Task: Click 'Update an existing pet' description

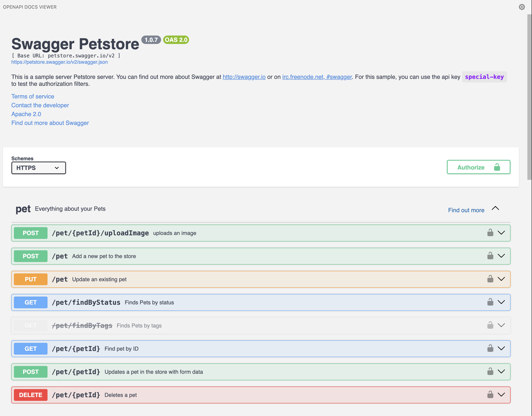Action: click(99, 279)
